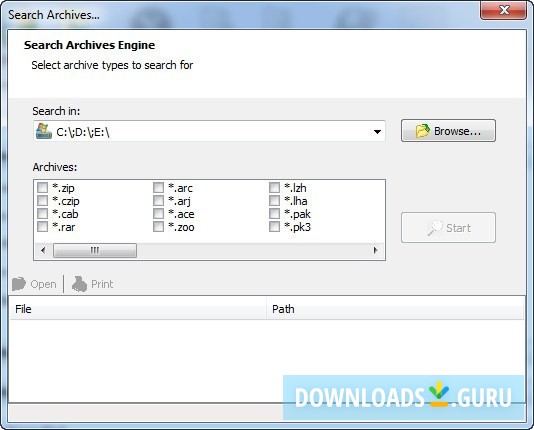Click the archive list left scroll arrow
This screenshot has height=430, width=534.
[43, 251]
